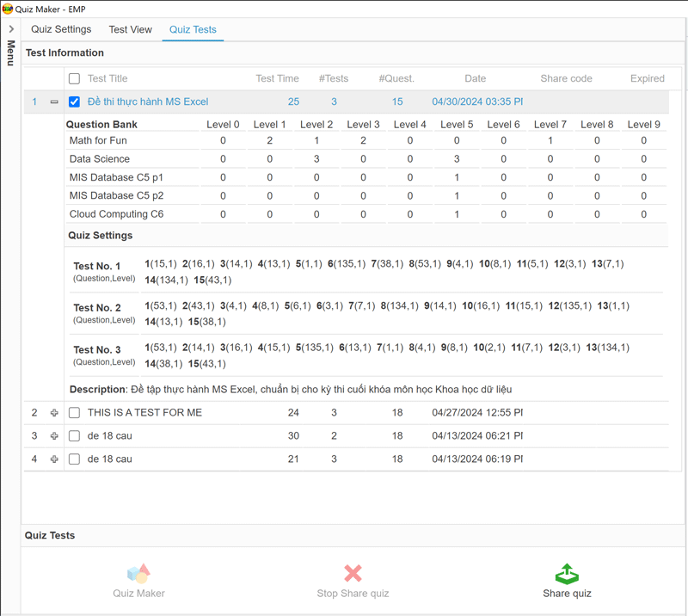Viewport: 688px width, 616px height.
Task: Sort by the Test Title column header
Action: [x=107, y=78]
